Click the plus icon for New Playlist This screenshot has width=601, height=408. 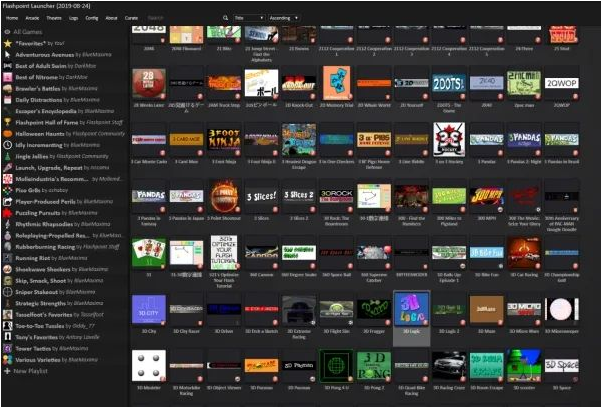coord(7,371)
